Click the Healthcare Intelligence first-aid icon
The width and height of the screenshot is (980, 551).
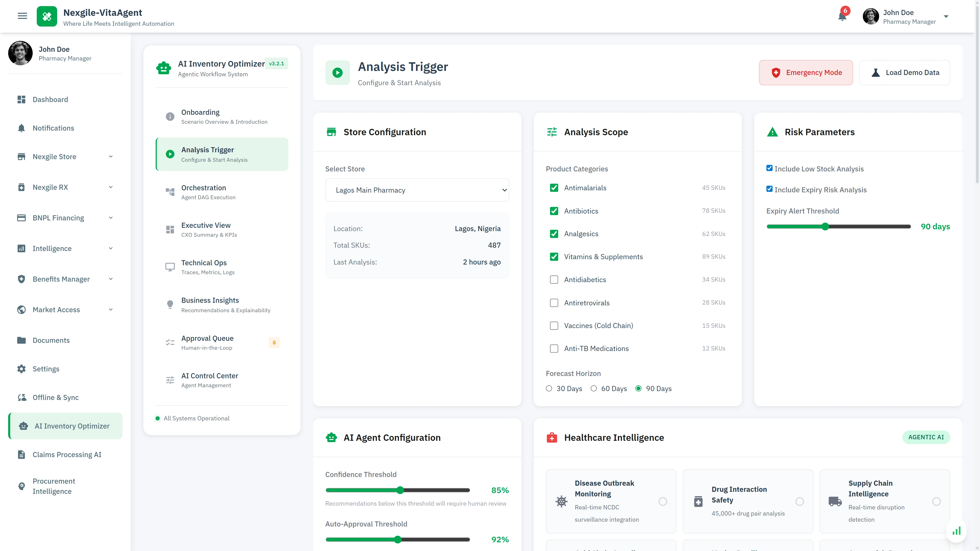pos(552,438)
